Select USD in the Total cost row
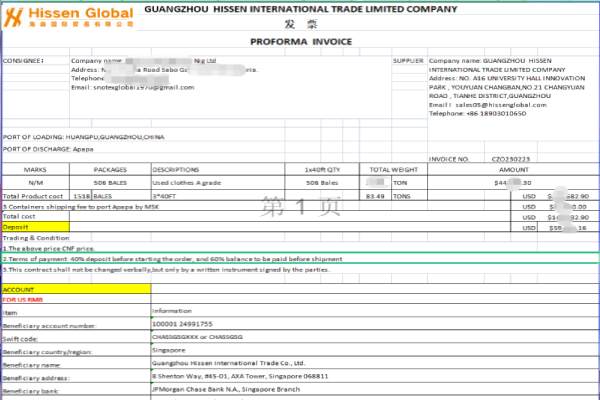This screenshot has height=400, width=600. [529, 217]
